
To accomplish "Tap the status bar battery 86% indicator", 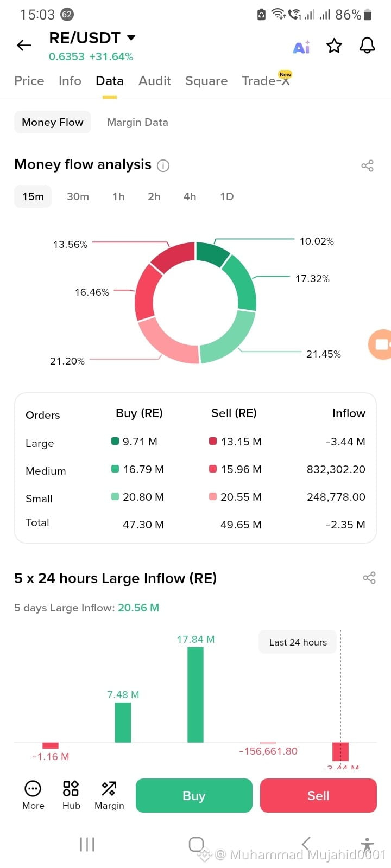I will [354, 15].
